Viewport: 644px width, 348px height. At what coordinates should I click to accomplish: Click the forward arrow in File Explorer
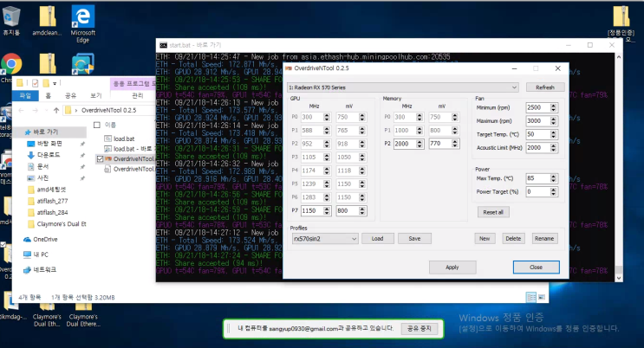pos(36,111)
